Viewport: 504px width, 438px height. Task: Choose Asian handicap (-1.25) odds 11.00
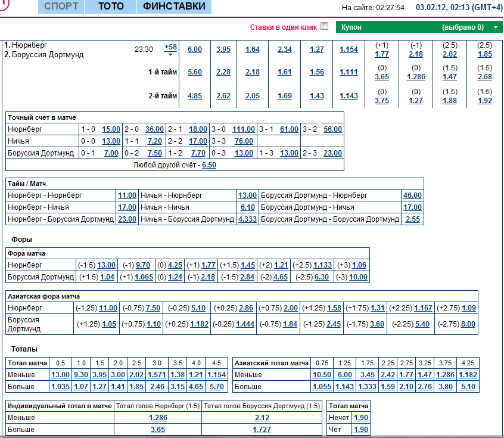(x=108, y=308)
